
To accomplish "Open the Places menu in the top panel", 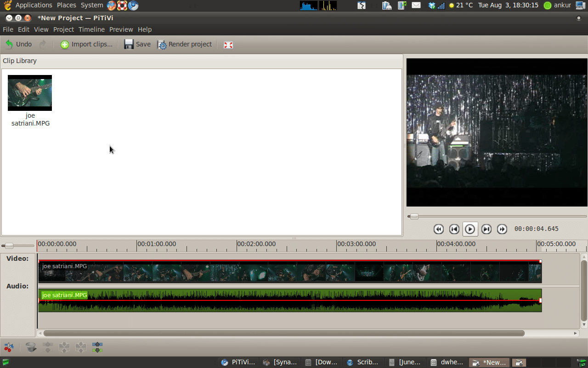I will click(x=67, y=6).
